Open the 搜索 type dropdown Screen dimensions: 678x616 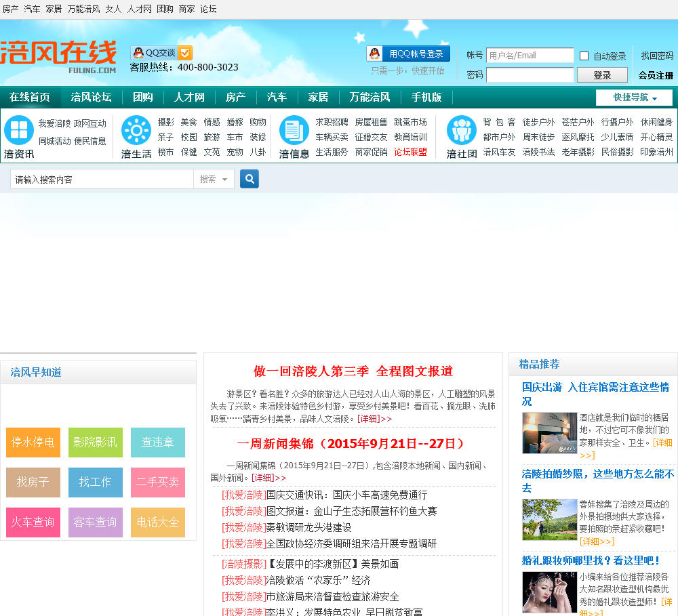[214, 179]
